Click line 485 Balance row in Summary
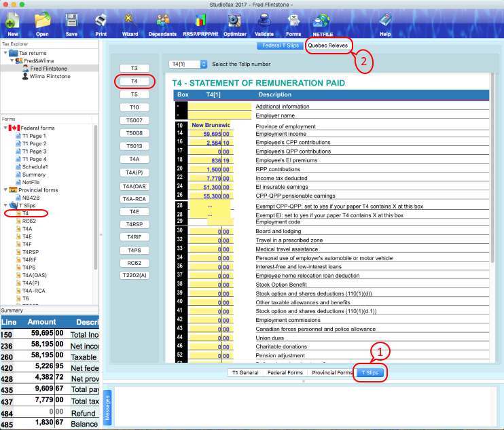The width and height of the screenshot is (504, 430). coord(50,423)
